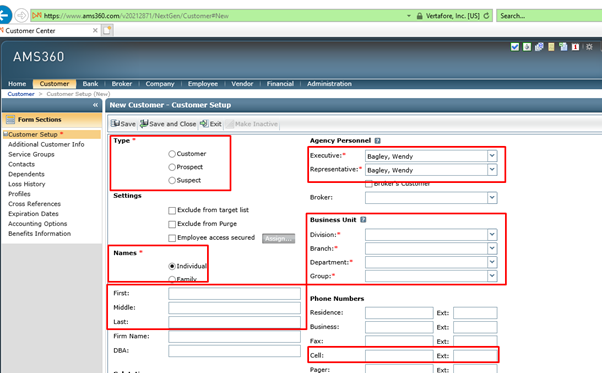Open the Loss History form section
This screenshot has height=373, width=602.
[26, 184]
